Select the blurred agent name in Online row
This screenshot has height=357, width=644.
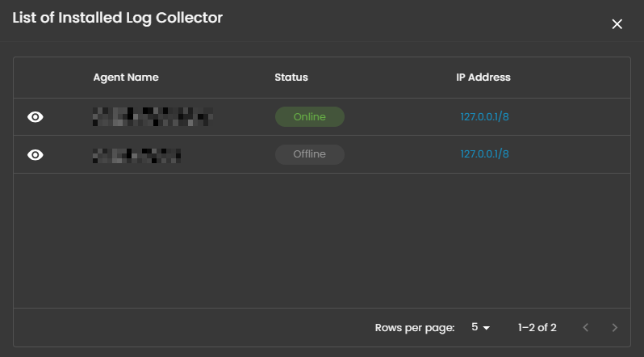[x=153, y=117]
